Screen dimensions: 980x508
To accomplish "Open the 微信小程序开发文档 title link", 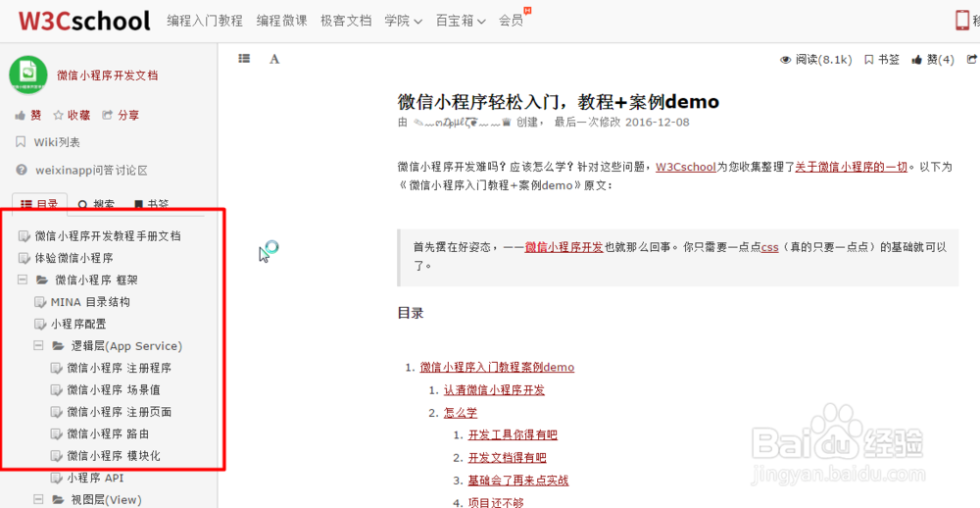I will 107,76.
